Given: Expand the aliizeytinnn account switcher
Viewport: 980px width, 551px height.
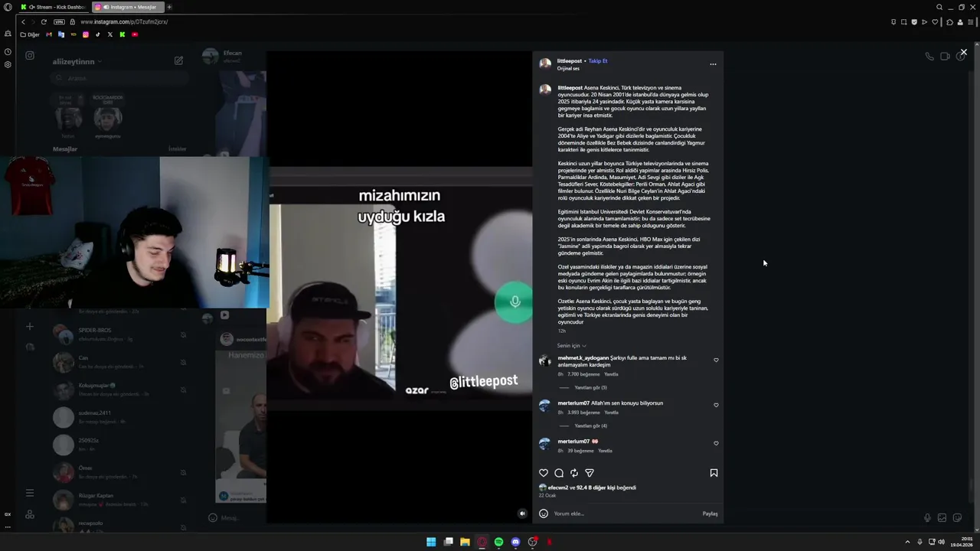Looking at the screenshot, I should click(77, 61).
